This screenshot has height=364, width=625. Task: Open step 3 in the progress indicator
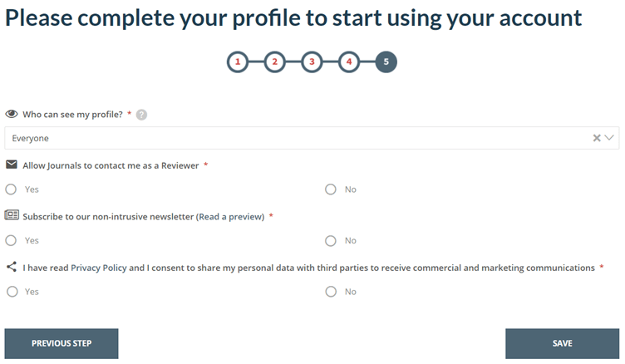(x=312, y=61)
